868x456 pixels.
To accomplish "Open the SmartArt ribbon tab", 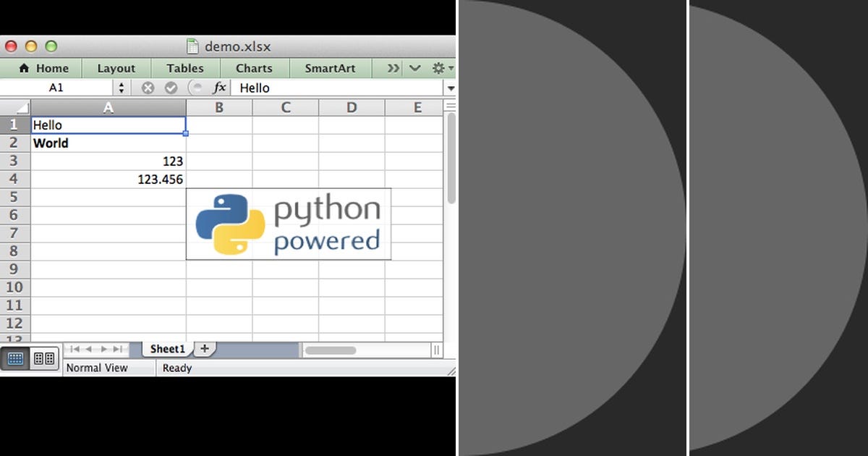I will 330,67.
